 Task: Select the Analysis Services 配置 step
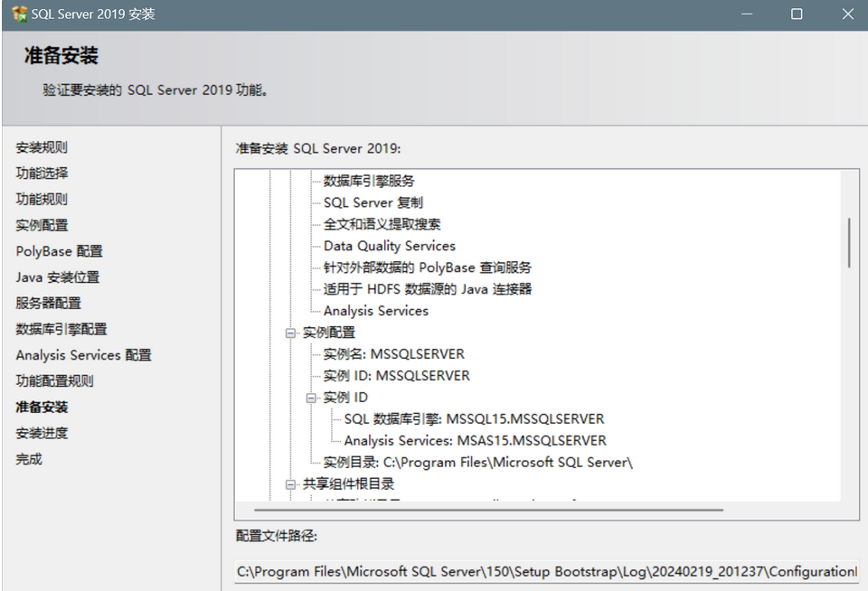click(x=83, y=355)
